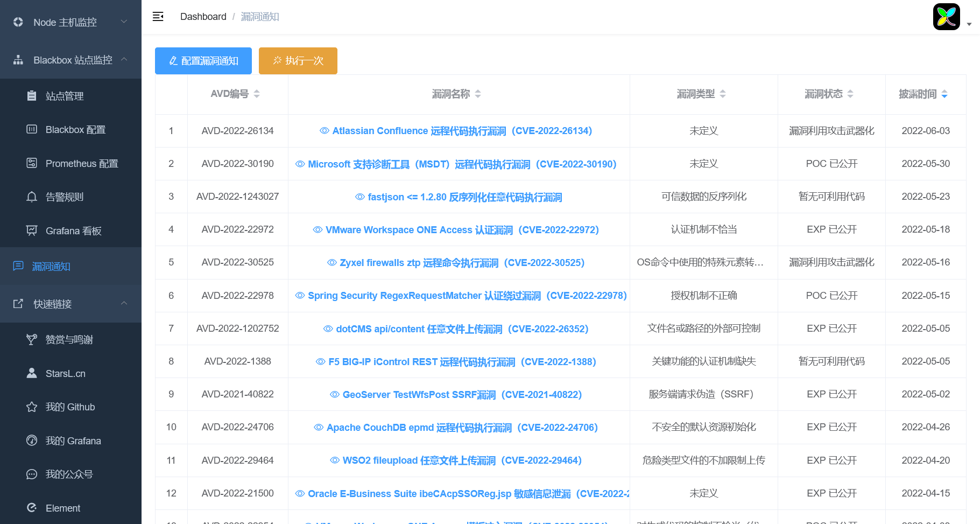
Task: Collapse the 快速链接 menu chevron
Action: coord(124,303)
